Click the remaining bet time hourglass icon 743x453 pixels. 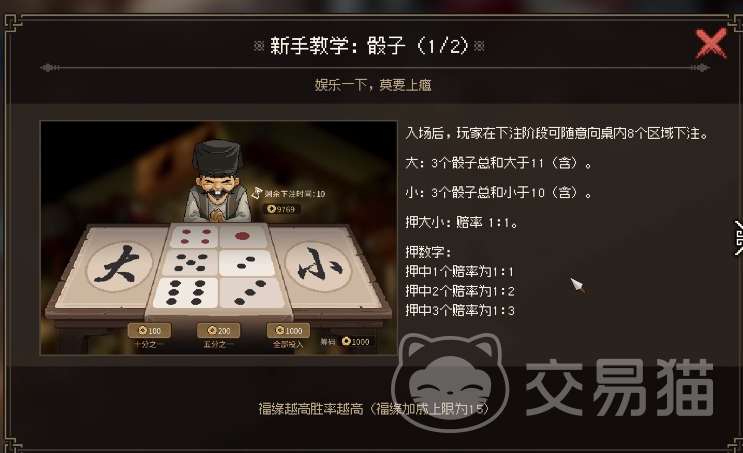[x=256, y=193]
